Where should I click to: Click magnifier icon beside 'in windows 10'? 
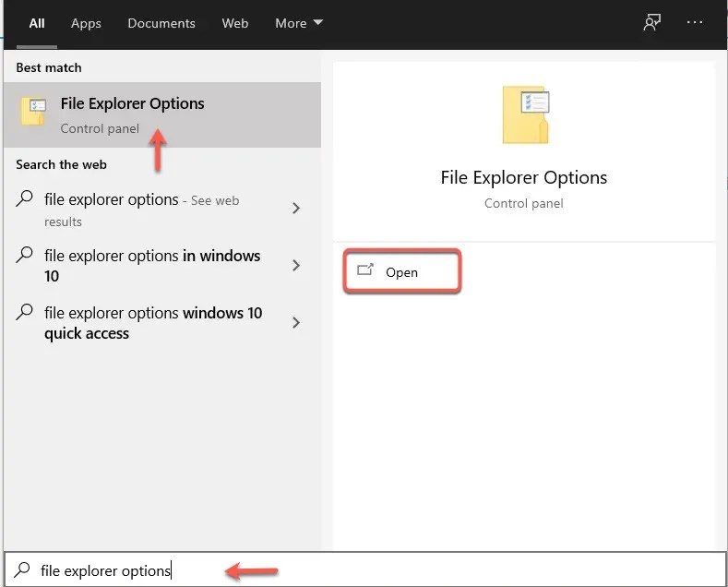click(x=24, y=255)
